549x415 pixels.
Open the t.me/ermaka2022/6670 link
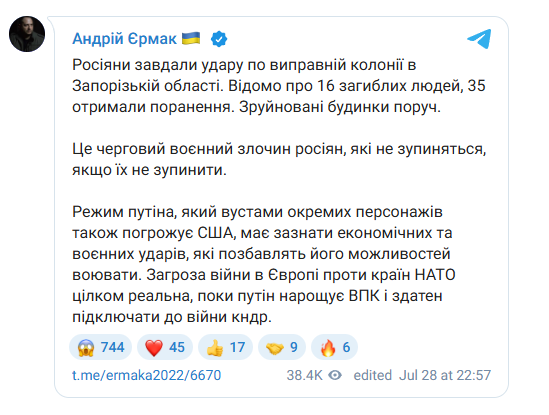146,375
